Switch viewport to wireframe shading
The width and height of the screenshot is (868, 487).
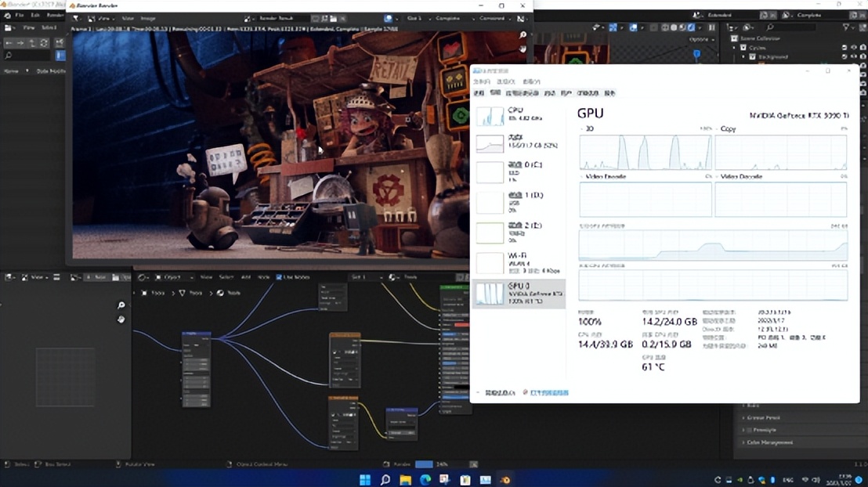tap(665, 27)
